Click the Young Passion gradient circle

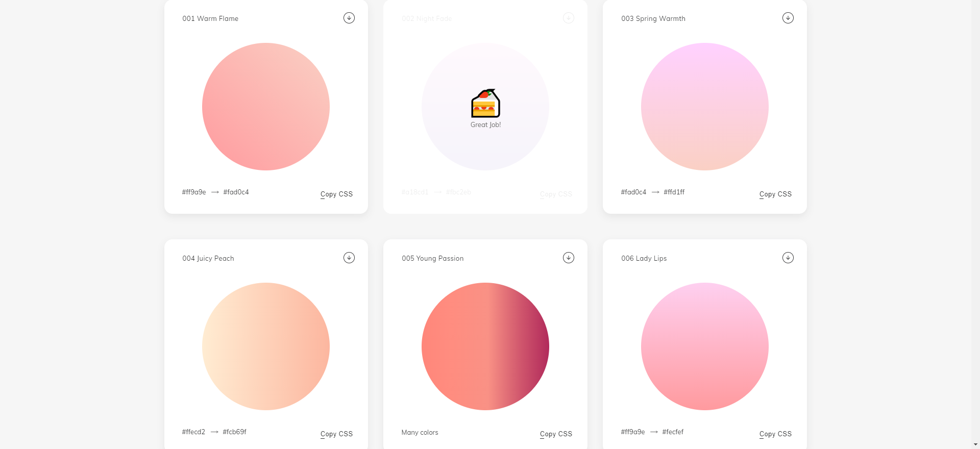485,346
